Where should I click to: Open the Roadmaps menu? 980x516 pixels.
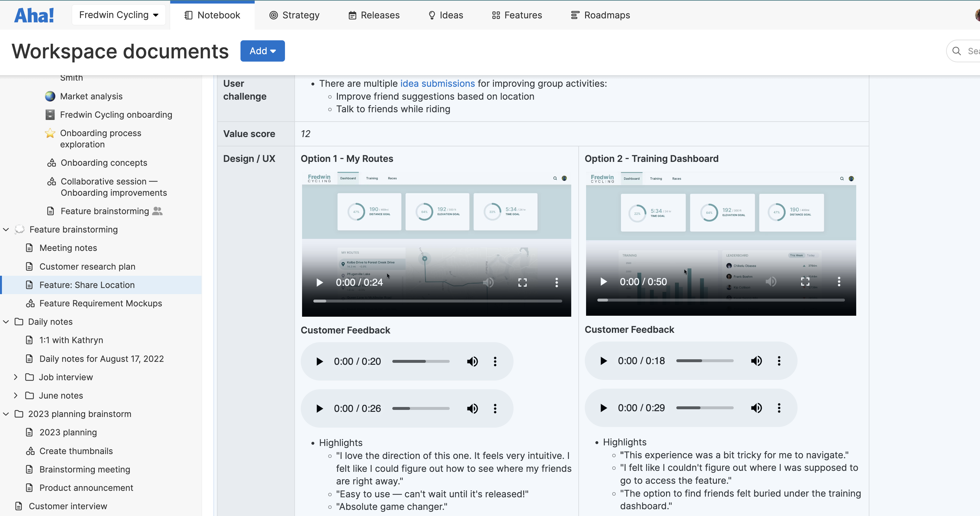(x=600, y=15)
